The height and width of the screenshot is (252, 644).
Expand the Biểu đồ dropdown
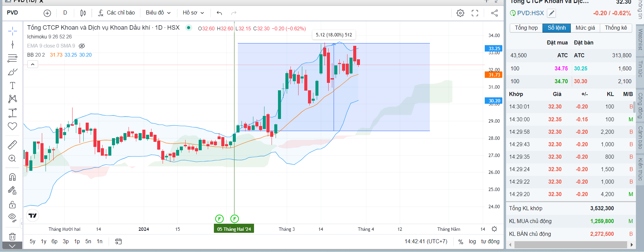[158, 13]
